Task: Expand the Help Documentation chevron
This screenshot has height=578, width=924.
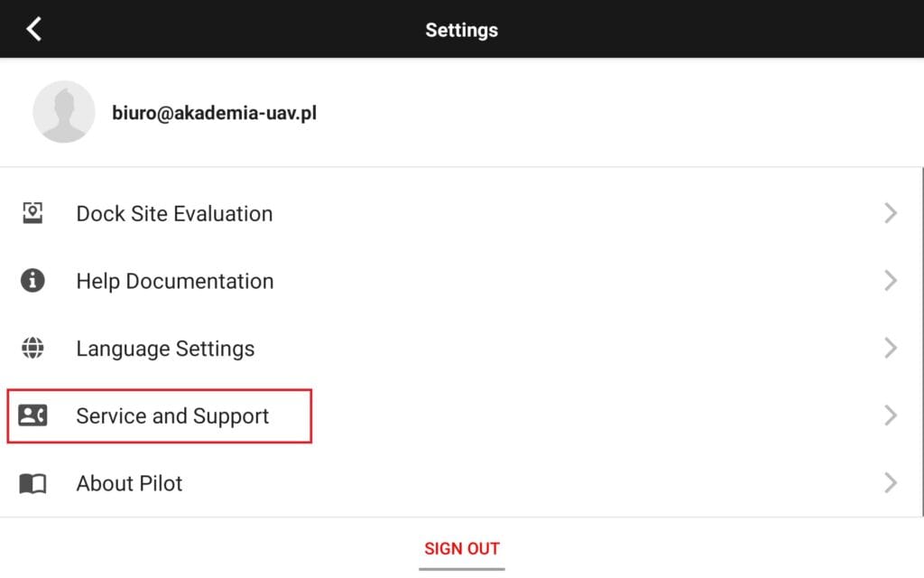Action: [x=891, y=281]
